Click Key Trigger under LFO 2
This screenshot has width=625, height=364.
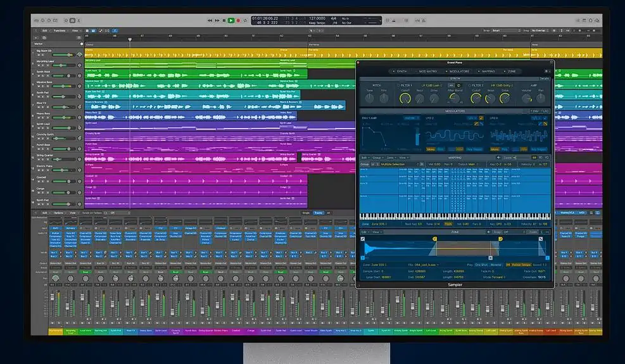tap(474, 149)
